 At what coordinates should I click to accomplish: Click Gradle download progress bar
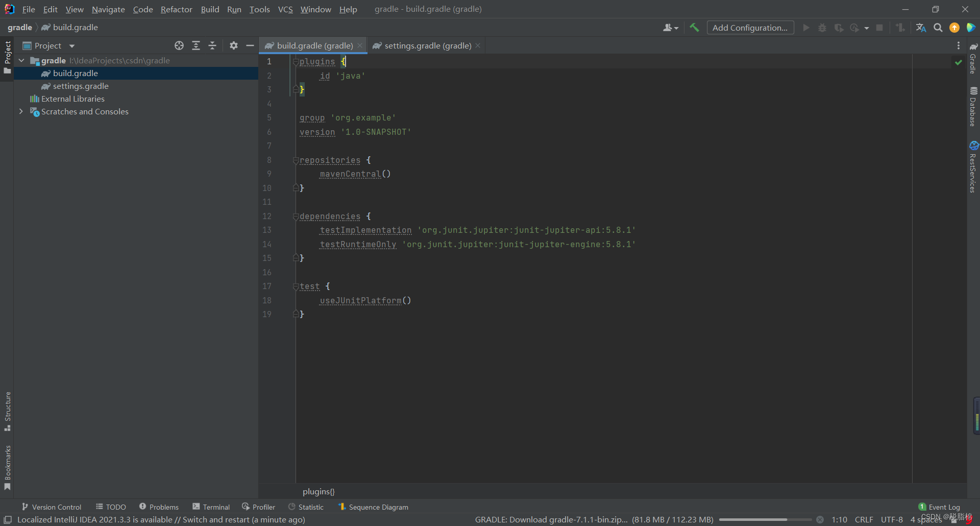pos(765,520)
